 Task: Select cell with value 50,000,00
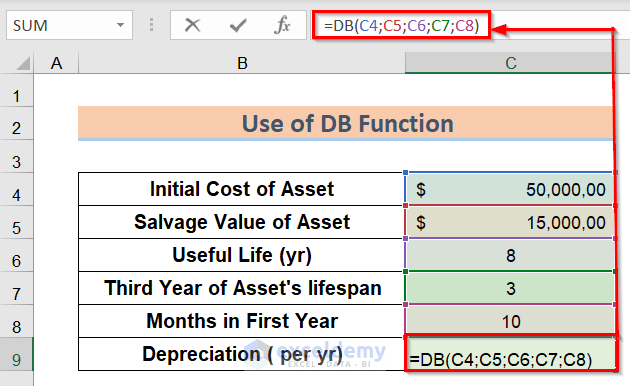click(x=510, y=189)
